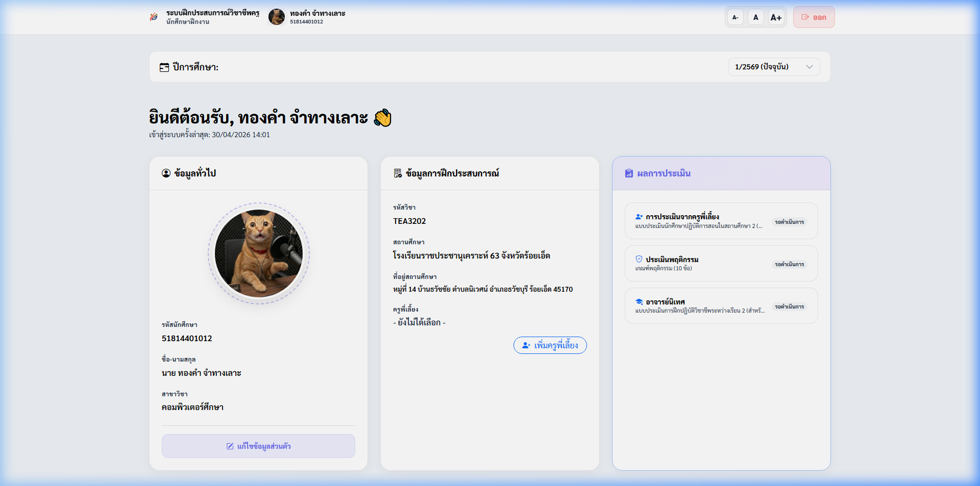This screenshot has height=486, width=980.
Task: Click the pencil icon on the edit profile button
Action: tap(230, 446)
